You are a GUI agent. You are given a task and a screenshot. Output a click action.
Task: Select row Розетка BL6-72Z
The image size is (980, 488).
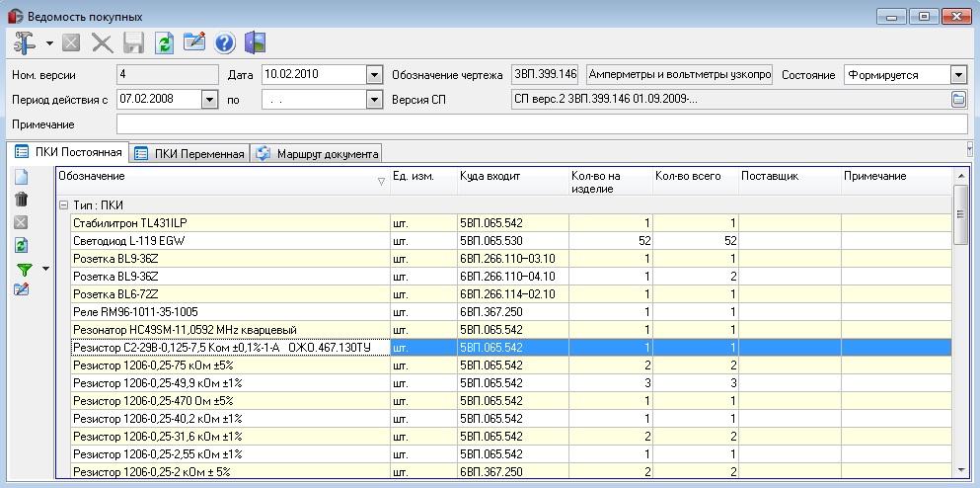pyautogui.click(x=511, y=294)
